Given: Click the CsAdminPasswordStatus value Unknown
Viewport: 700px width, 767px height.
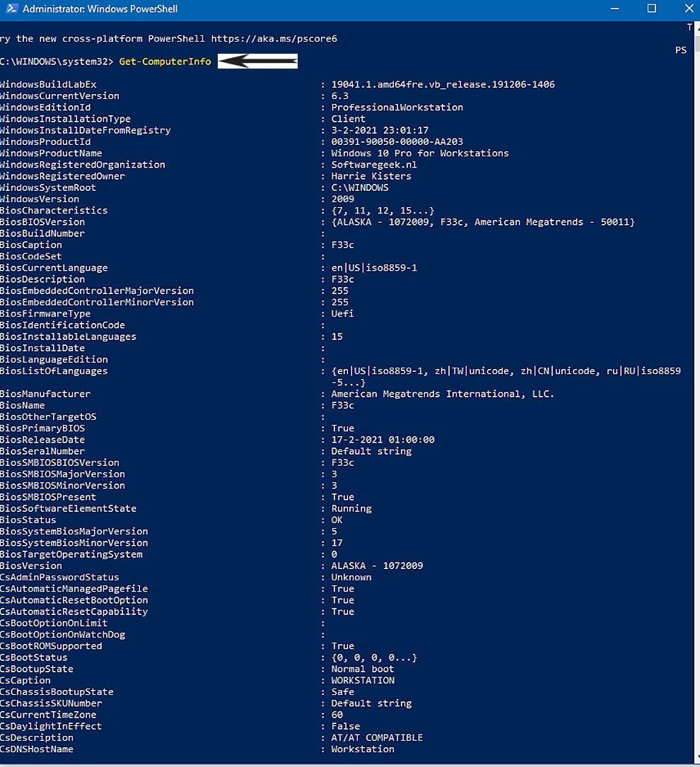Looking at the screenshot, I should [x=351, y=578].
